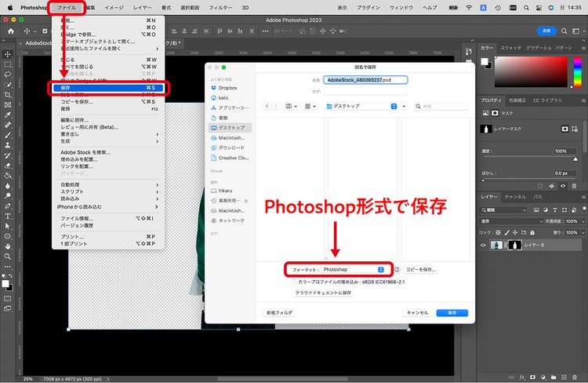Expand 書き出し submenu in File menu

point(109,134)
